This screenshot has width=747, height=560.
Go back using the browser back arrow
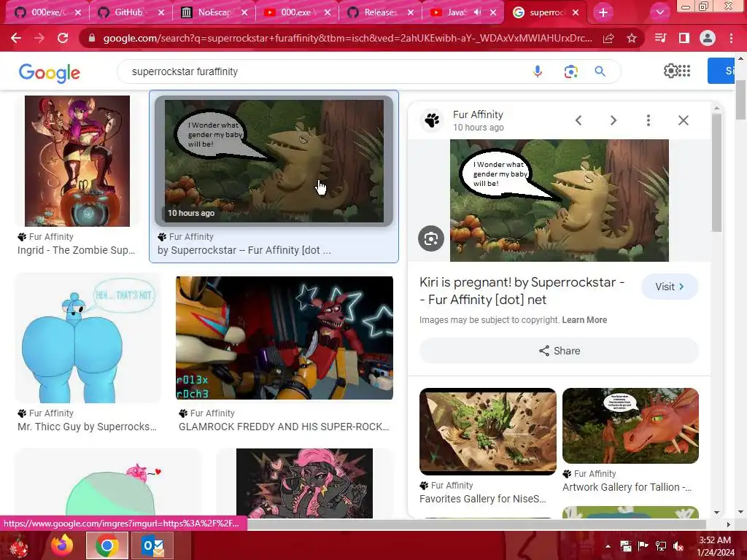tap(16, 38)
